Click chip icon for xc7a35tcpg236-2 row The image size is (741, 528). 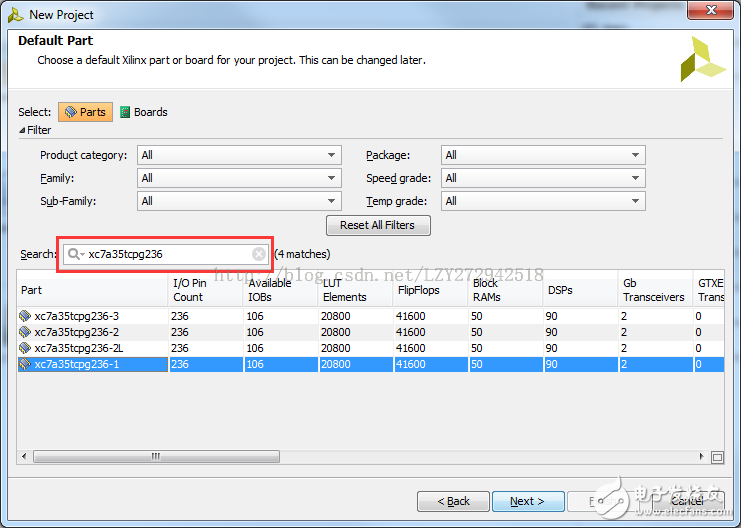coord(26,332)
